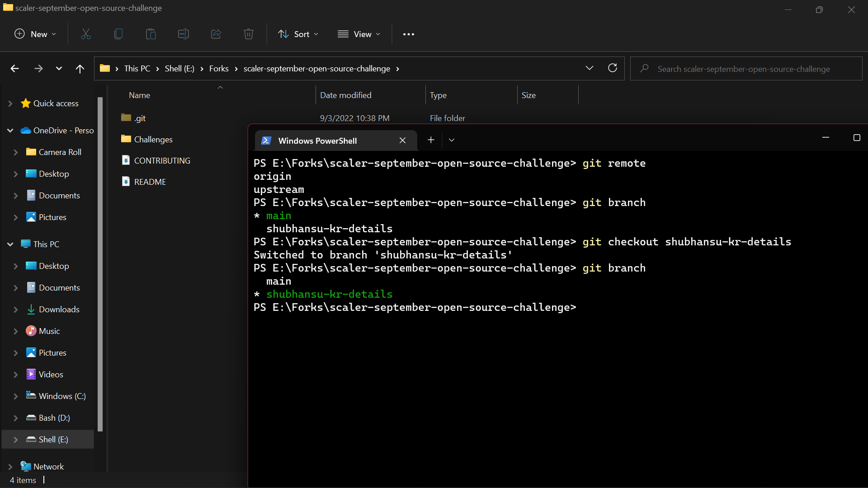Expand the This PC tree item
Image resolution: width=868 pixels, height=488 pixels.
click(x=10, y=244)
